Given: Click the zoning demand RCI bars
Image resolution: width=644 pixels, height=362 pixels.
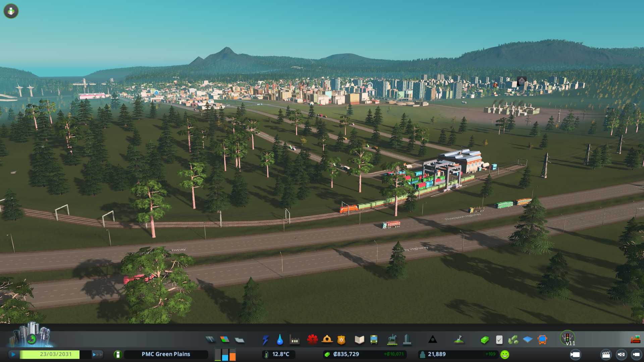Looking at the screenshot, I should pyautogui.click(x=225, y=354).
